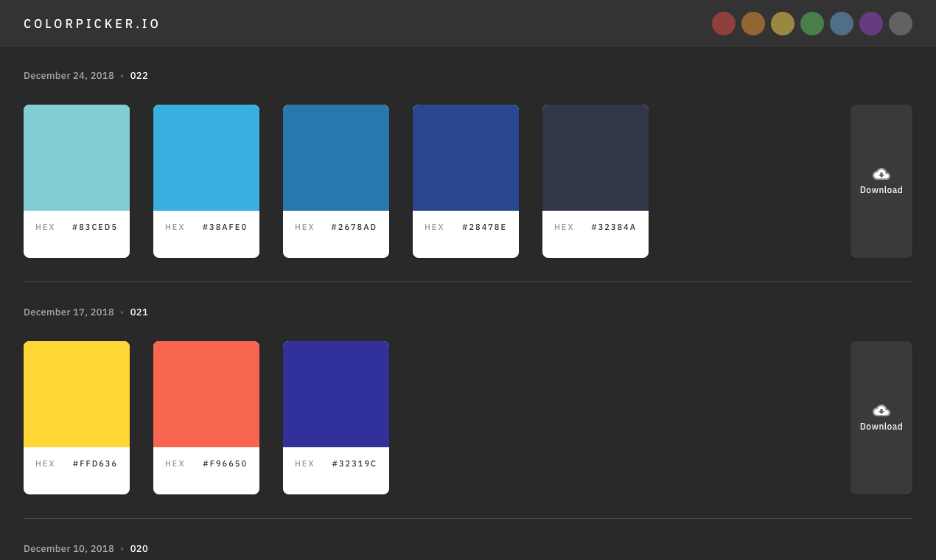Select palette number 021 label
This screenshot has width=936, height=560.
[x=139, y=312]
